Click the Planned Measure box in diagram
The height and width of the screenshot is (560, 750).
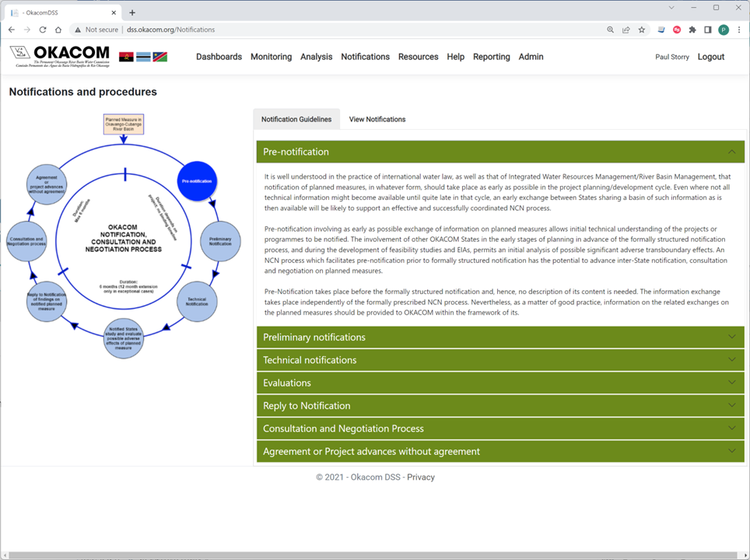click(x=124, y=124)
